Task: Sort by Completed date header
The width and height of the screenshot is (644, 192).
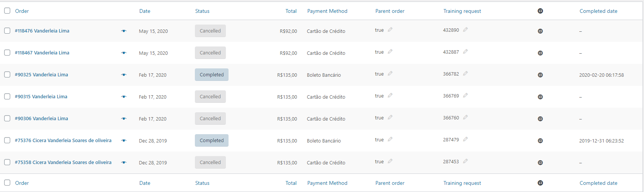Action: pyautogui.click(x=598, y=11)
